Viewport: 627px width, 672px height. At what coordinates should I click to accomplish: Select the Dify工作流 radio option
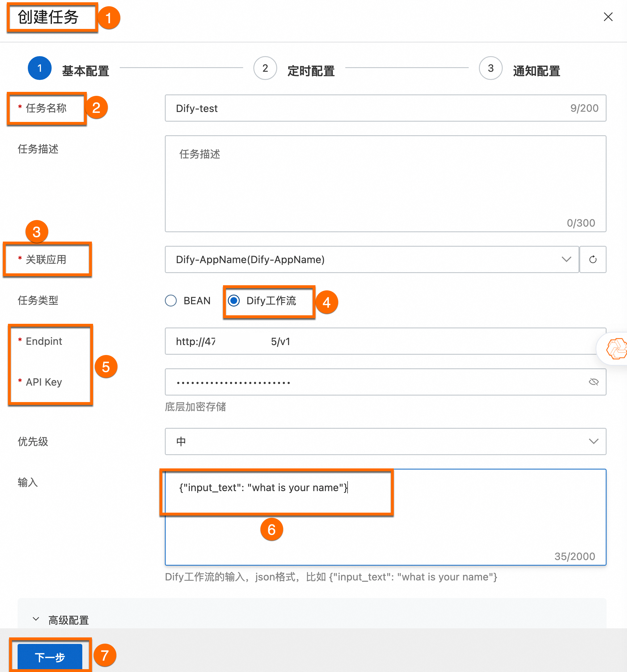point(234,301)
